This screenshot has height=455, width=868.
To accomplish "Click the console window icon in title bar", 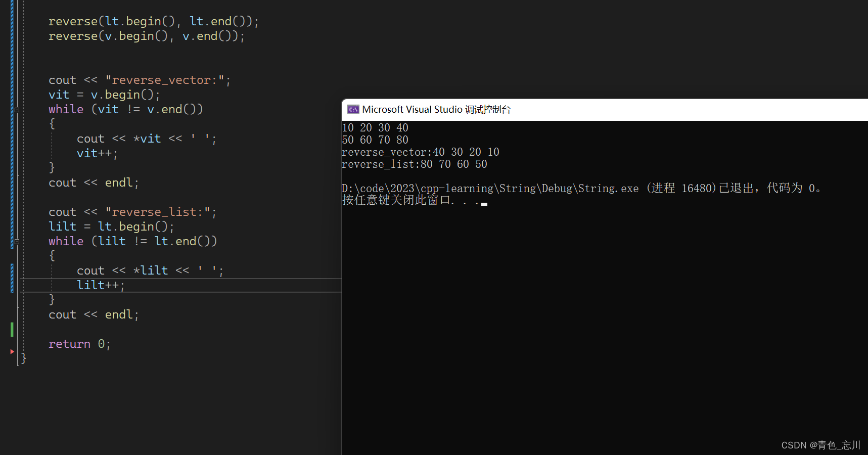I will 353,109.
